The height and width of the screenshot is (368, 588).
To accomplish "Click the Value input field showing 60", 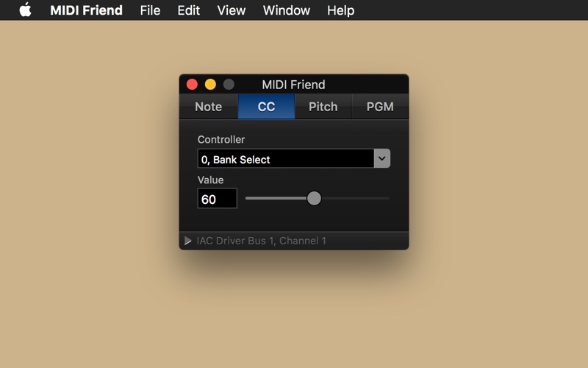I will coord(217,198).
